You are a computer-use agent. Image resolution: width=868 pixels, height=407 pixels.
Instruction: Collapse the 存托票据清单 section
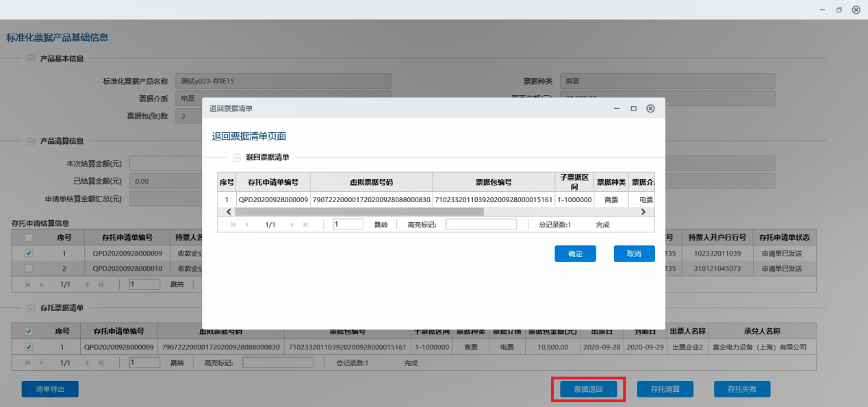pyautogui.click(x=31, y=308)
